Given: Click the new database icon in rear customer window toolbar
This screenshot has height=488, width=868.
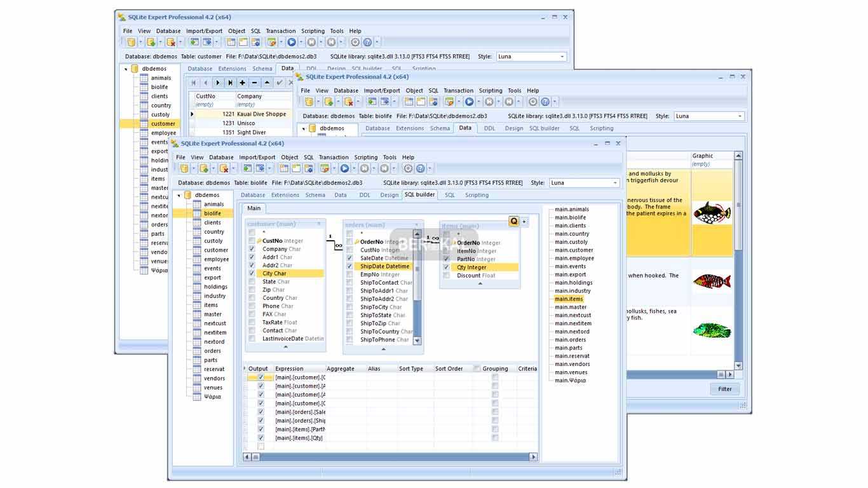Looking at the screenshot, I should click(x=132, y=42).
